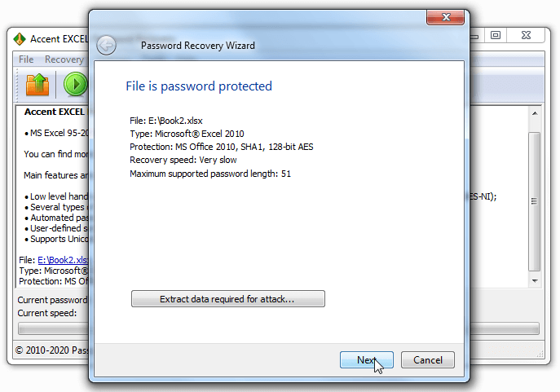Viewport: 560px width, 392px height.
Task: Go back using the wizard's back arrow
Action: [x=106, y=46]
